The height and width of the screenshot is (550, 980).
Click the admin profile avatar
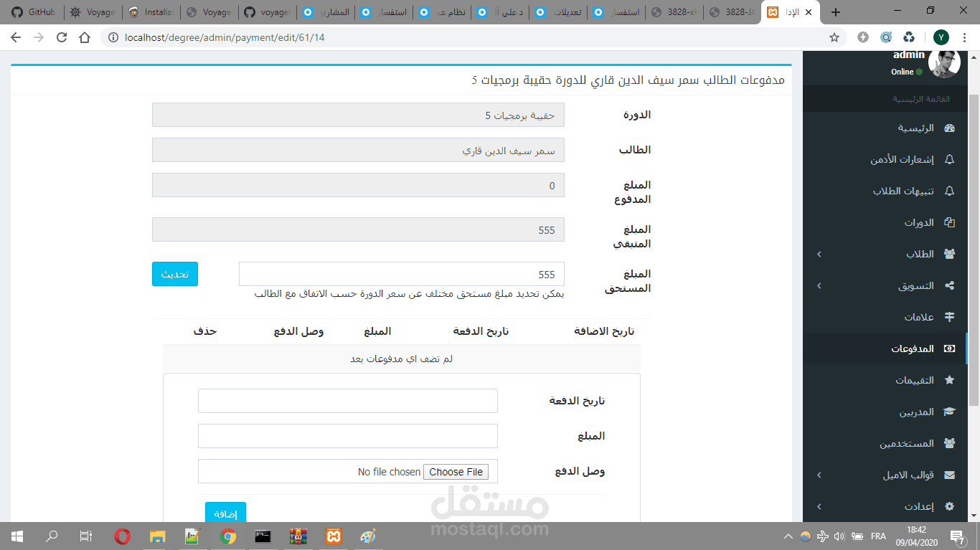point(944,64)
